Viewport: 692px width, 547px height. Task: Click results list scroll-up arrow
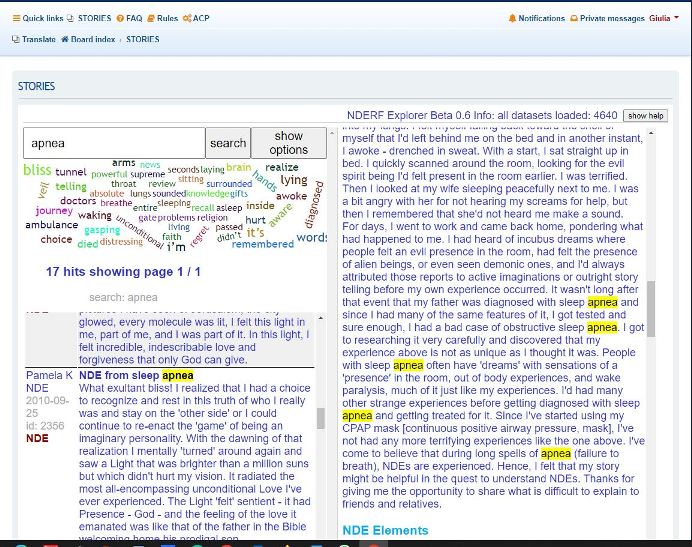pyautogui.click(x=320, y=318)
